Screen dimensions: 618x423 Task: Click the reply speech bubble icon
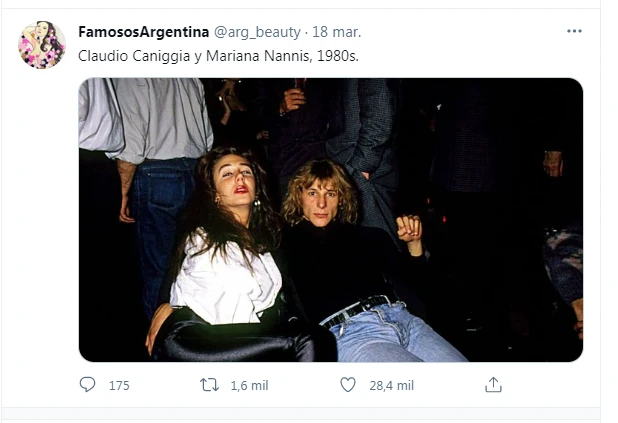(x=88, y=385)
